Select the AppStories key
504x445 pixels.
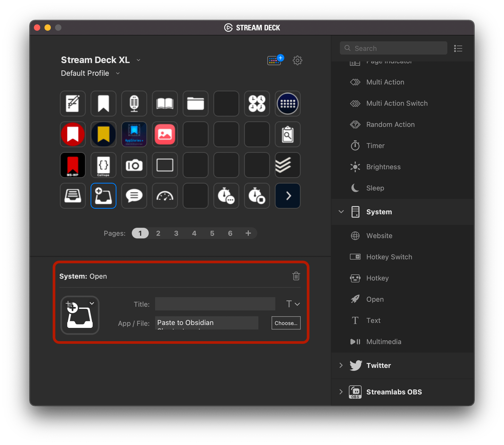pyautogui.click(x=134, y=134)
